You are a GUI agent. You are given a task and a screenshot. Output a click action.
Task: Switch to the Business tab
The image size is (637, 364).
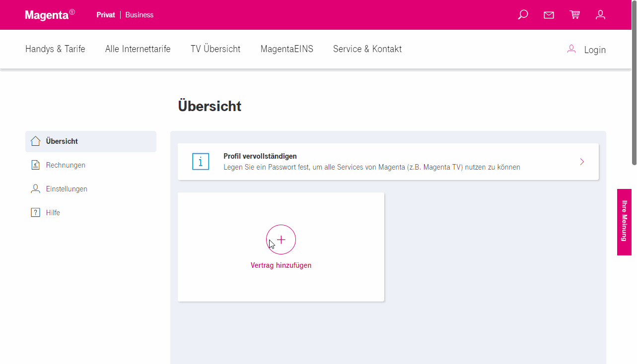pyautogui.click(x=139, y=15)
